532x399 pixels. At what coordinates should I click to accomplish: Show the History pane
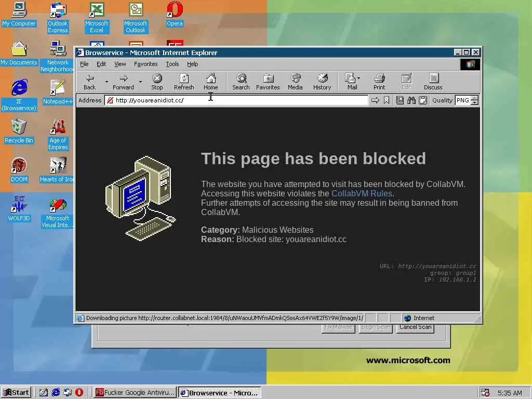322,82
